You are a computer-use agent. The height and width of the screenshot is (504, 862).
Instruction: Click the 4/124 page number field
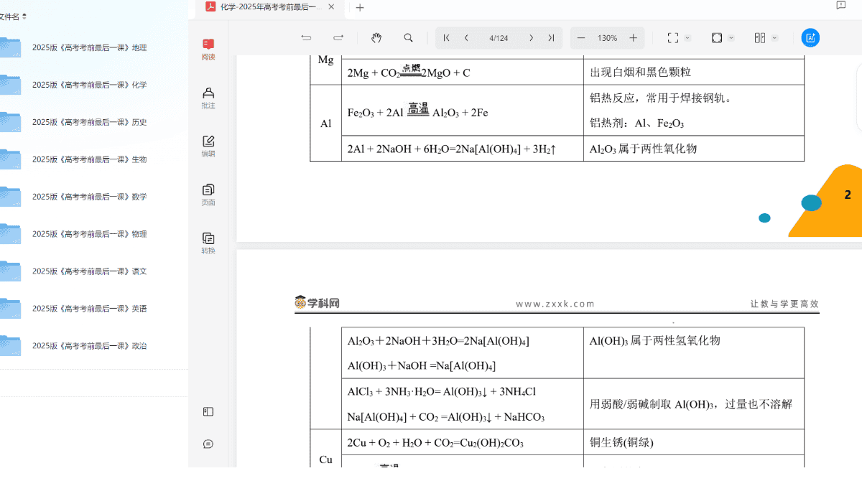coord(498,38)
